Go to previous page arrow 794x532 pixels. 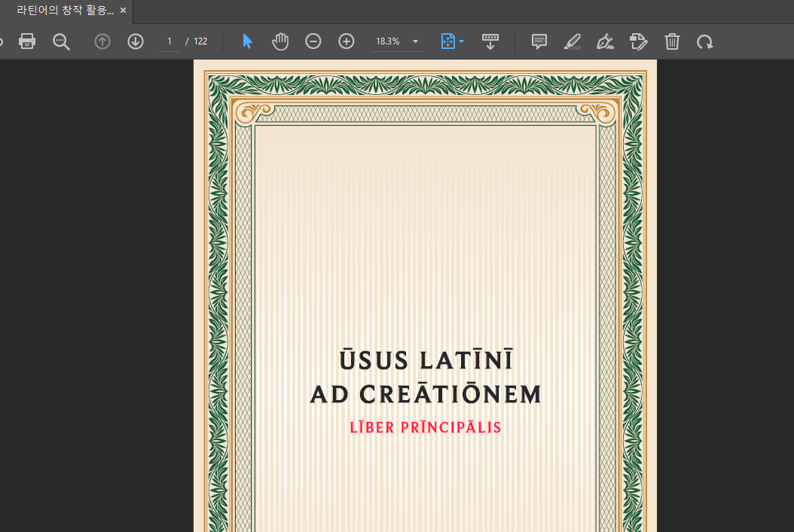102,41
